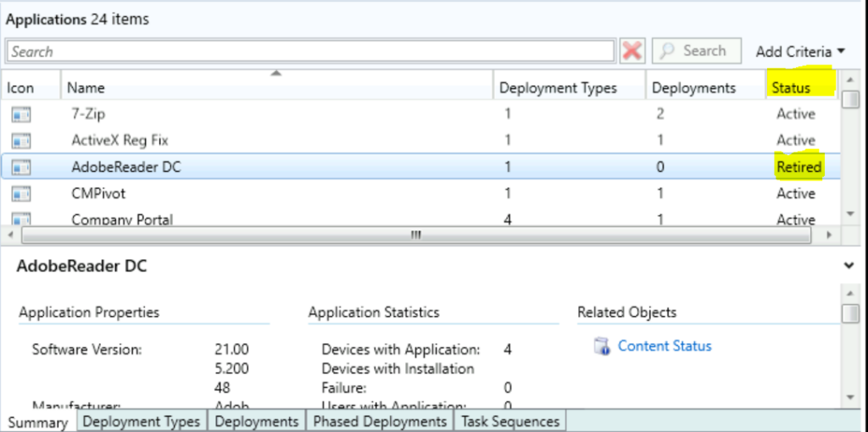Click the ActiveX Reg Fix row icon
Screen dimensions: 868x432
click(x=21, y=141)
